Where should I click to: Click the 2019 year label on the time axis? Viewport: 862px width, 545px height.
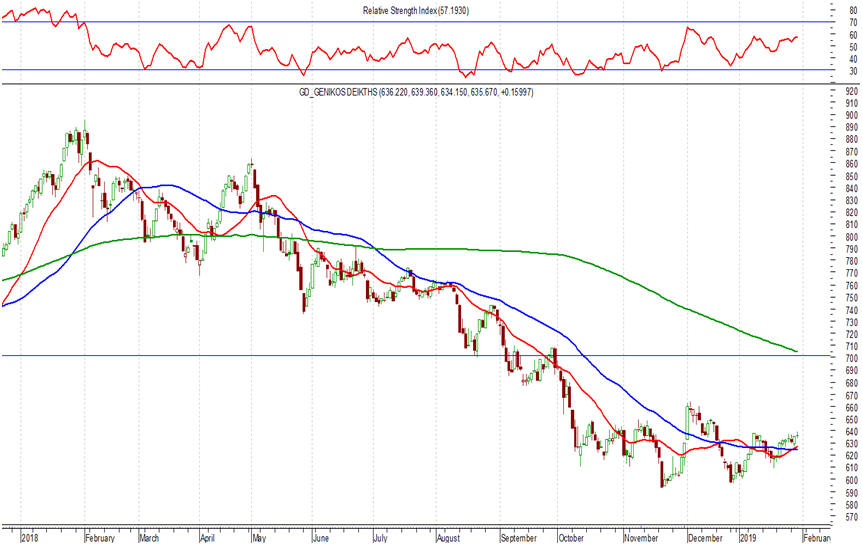point(749,538)
